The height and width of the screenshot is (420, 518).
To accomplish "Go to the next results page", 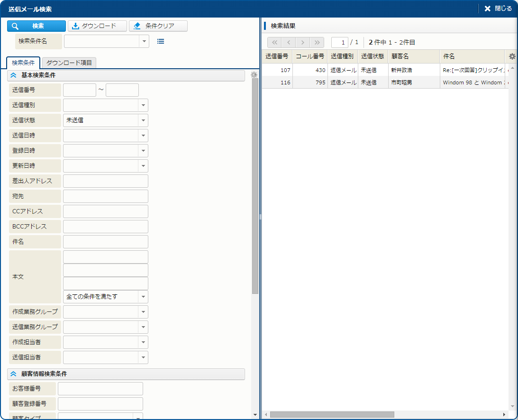I will pos(303,42).
